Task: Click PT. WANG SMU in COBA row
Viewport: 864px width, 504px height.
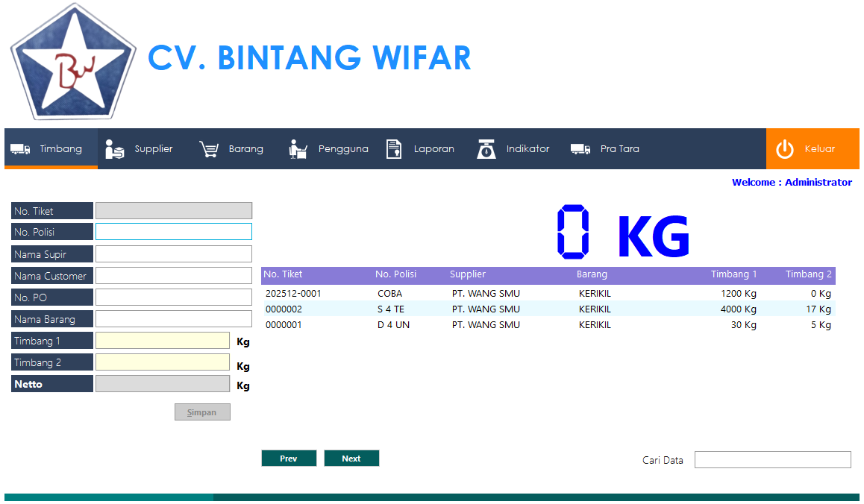Action: coord(486,294)
